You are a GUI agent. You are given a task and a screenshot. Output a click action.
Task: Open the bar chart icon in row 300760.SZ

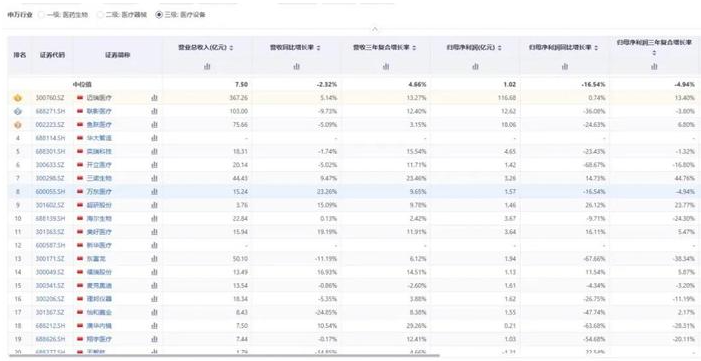tap(154, 98)
